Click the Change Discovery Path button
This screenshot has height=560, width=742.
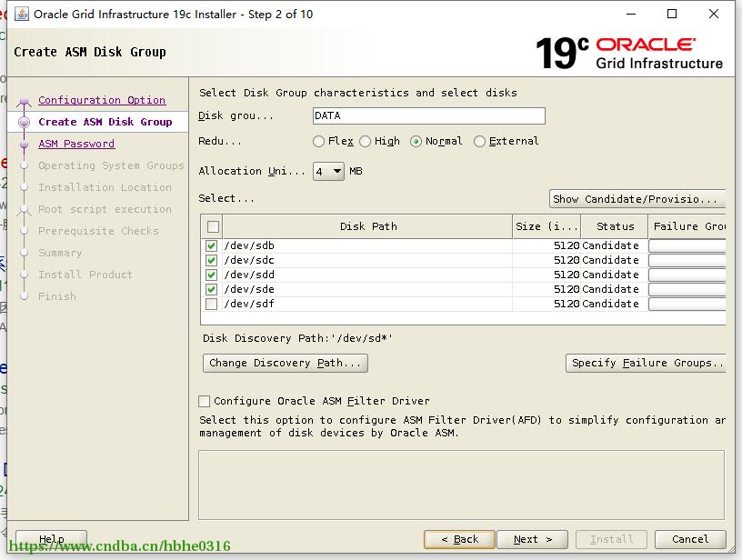[x=286, y=364]
